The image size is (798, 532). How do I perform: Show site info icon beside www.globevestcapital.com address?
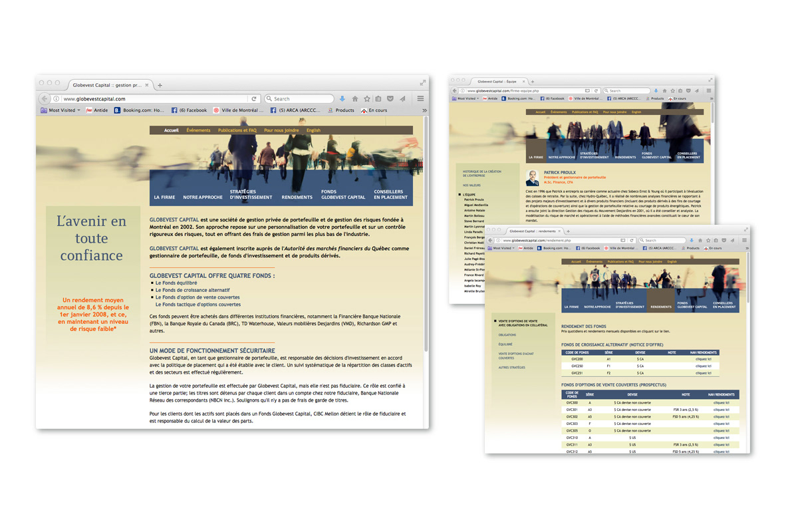(57, 99)
